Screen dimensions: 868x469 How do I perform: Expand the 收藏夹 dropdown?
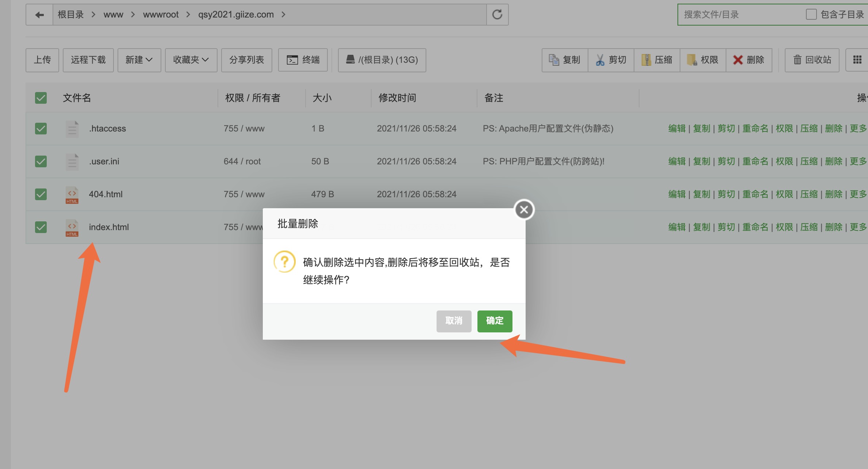(191, 60)
